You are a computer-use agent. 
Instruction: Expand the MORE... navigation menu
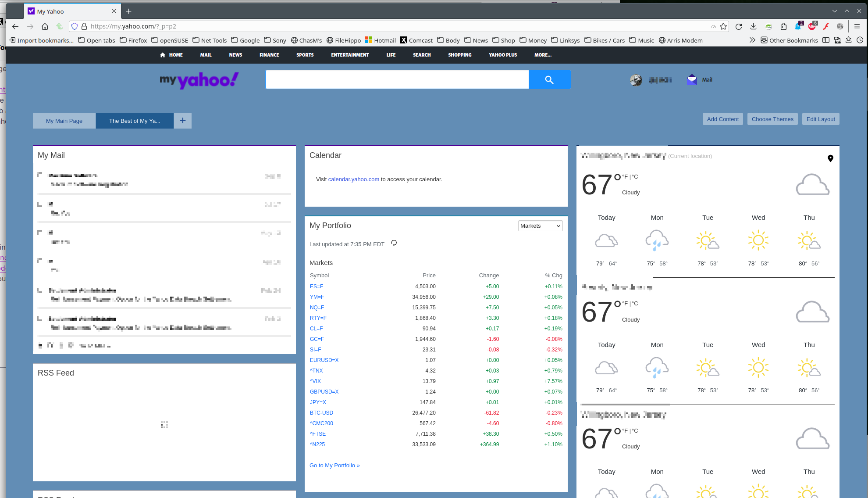point(543,55)
